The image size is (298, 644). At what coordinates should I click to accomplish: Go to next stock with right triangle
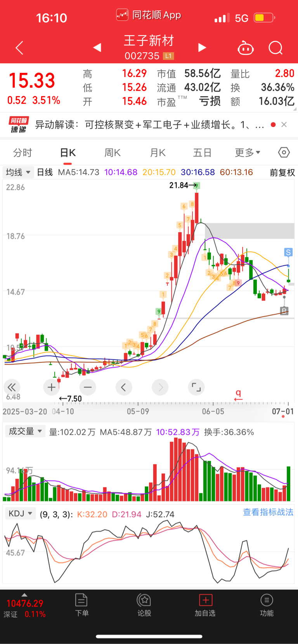tap(202, 48)
